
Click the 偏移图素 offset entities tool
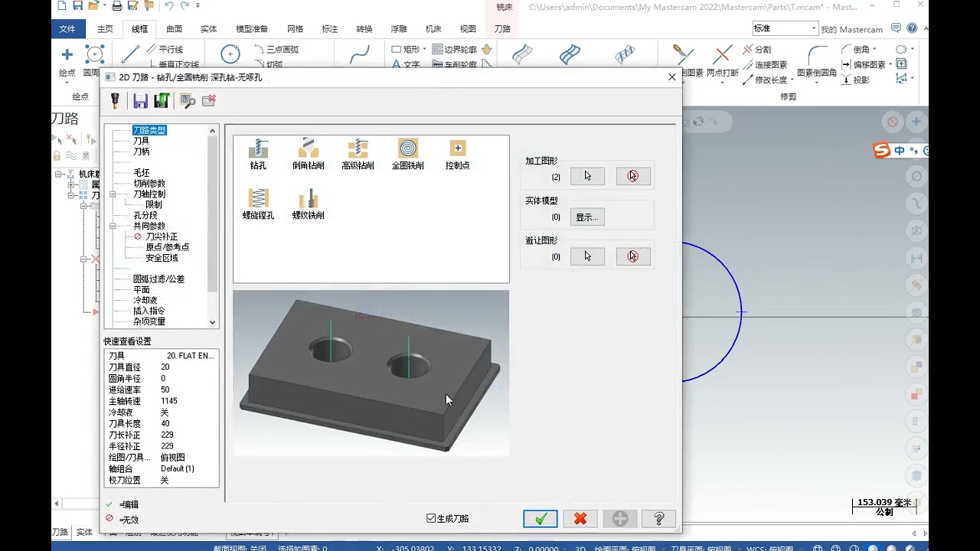click(x=863, y=64)
